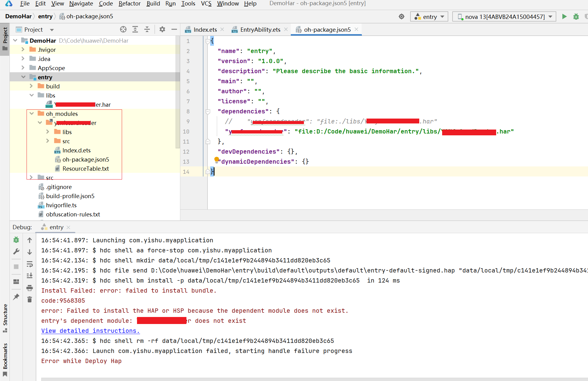Clear all console output
This screenshot has height=381, width=588.
click(30, 300)
